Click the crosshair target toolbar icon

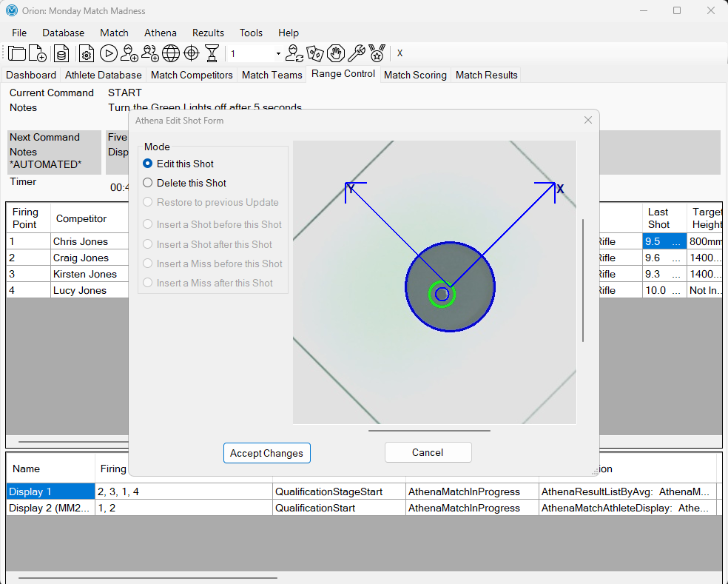tap(192, 53)
